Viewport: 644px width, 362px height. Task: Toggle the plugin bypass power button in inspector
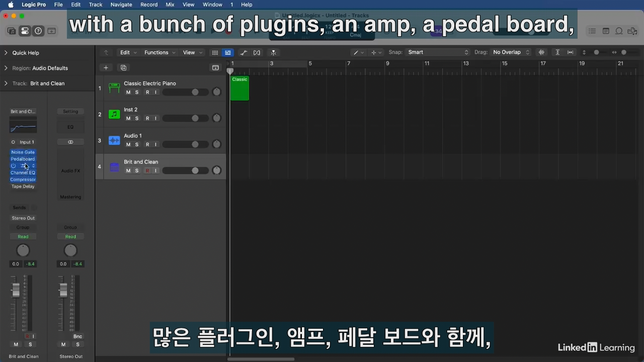(14, 166)
